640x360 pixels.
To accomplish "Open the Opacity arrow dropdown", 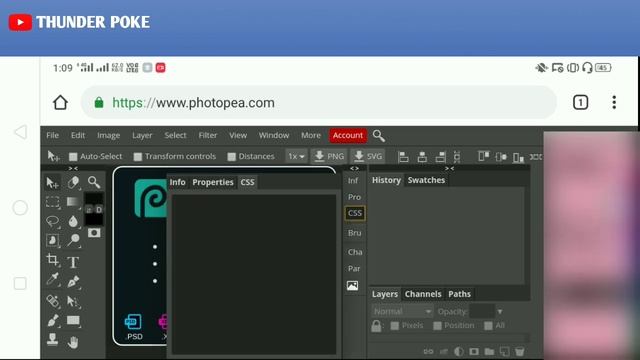I will [500, 311].
